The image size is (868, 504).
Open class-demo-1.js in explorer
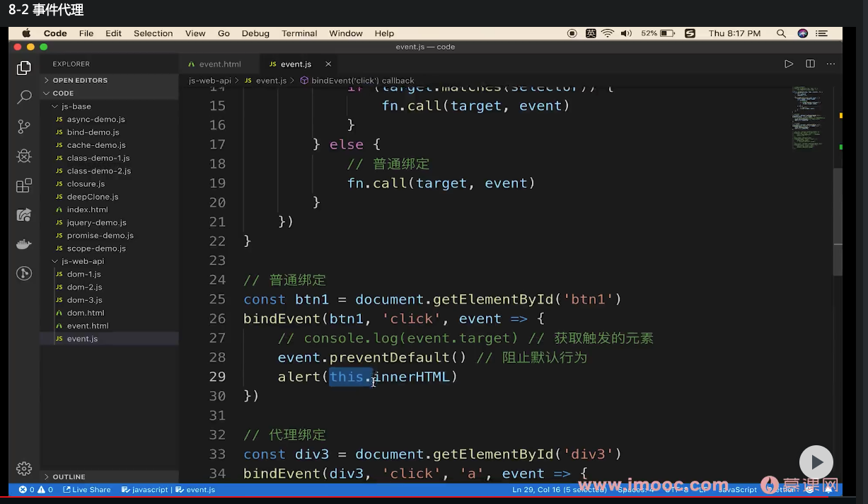[98, 158]
